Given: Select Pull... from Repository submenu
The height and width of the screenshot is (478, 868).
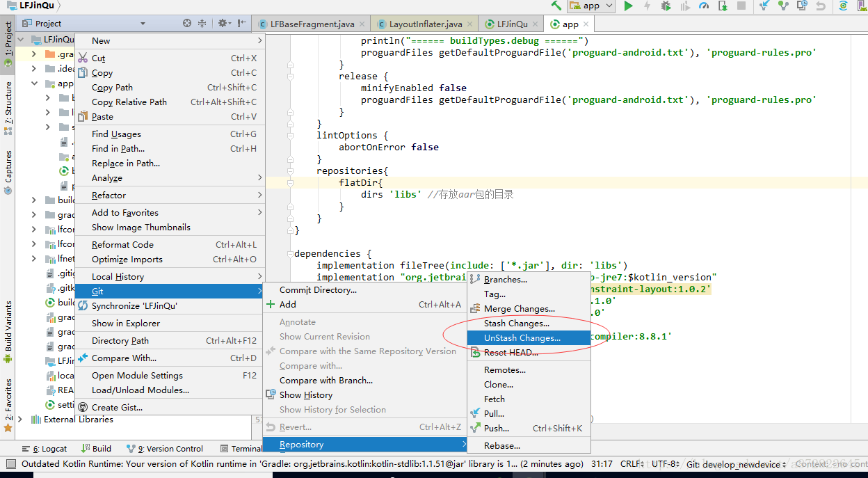Looking at the screenshot, I should pyautogui.click(x=528, y=413).
